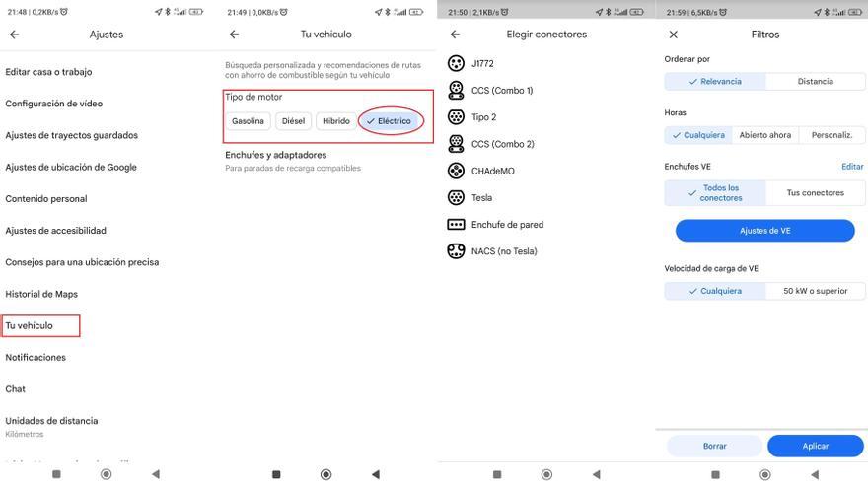Set charging speed to Cualquiera
The width and height of the screenshot is (868, 488).
coord(715,291)
